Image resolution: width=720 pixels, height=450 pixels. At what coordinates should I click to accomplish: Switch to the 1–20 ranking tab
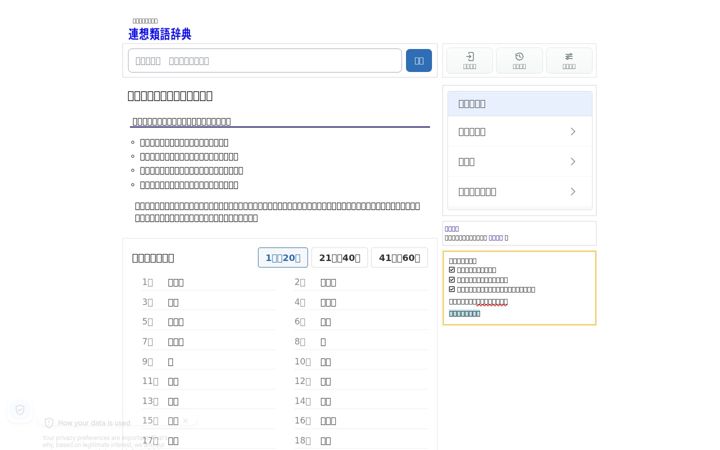click(283, 258)
